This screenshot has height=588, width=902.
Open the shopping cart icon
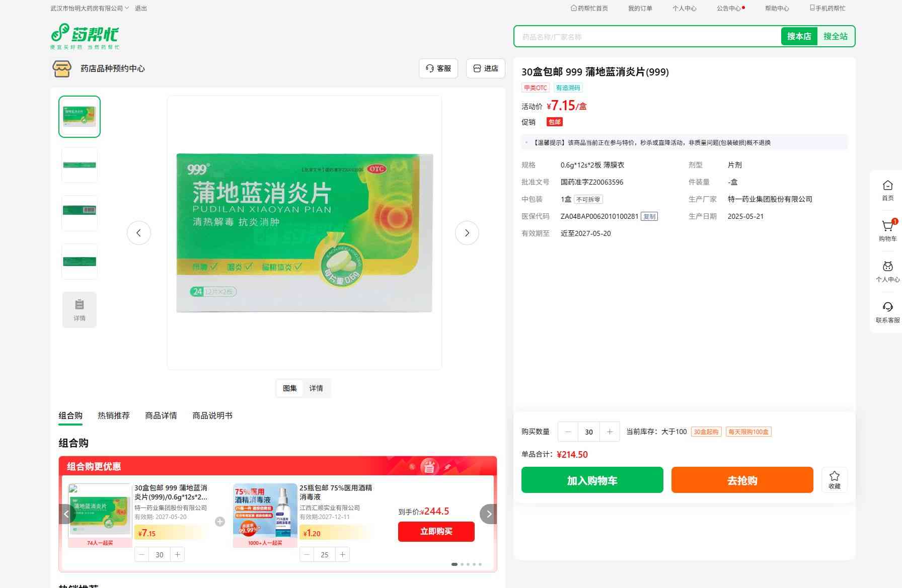click(x=887, y=226)
